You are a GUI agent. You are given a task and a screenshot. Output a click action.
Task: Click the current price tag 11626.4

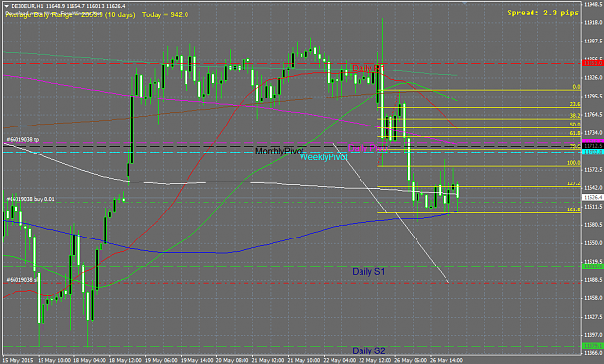click(x=592, y=197)
